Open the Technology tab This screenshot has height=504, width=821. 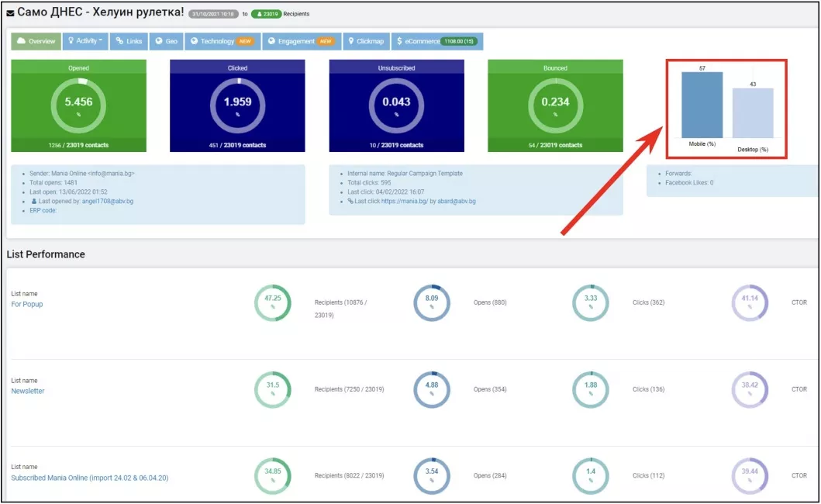tap(222, 41)
